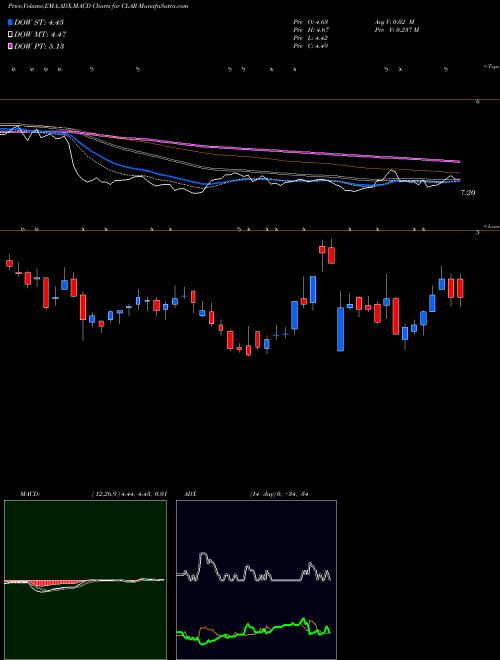The height and width of the screenshot is (660, 500).
Task: Click the MACD (12,26,9) parameter values
Action: [129, 494]
